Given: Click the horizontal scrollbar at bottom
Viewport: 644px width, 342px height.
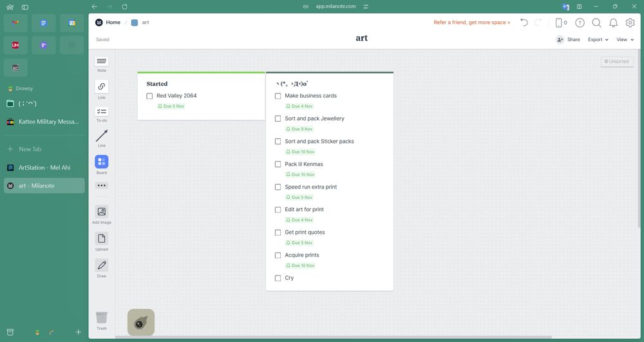Looking at the screenshot, I should point(333,337).
